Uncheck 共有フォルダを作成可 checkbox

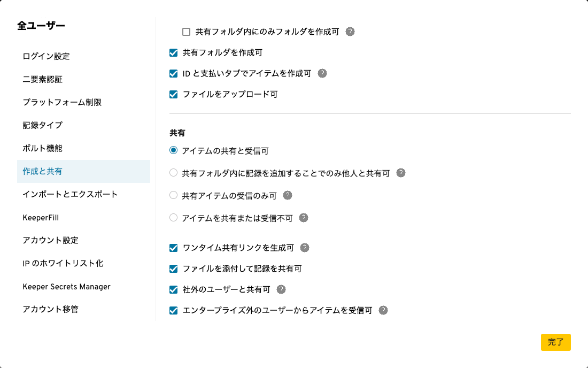[x=173, y=53]
